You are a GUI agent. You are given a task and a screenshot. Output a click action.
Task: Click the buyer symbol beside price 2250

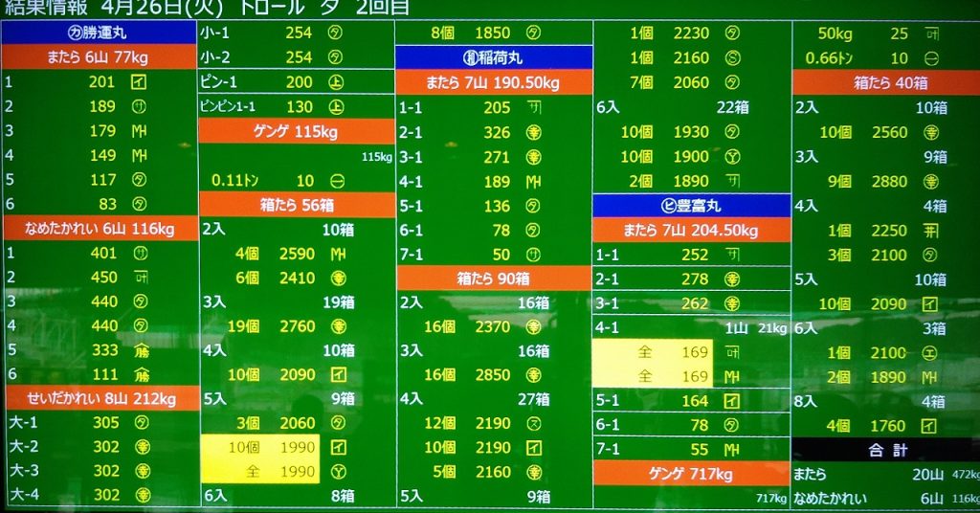930,230
